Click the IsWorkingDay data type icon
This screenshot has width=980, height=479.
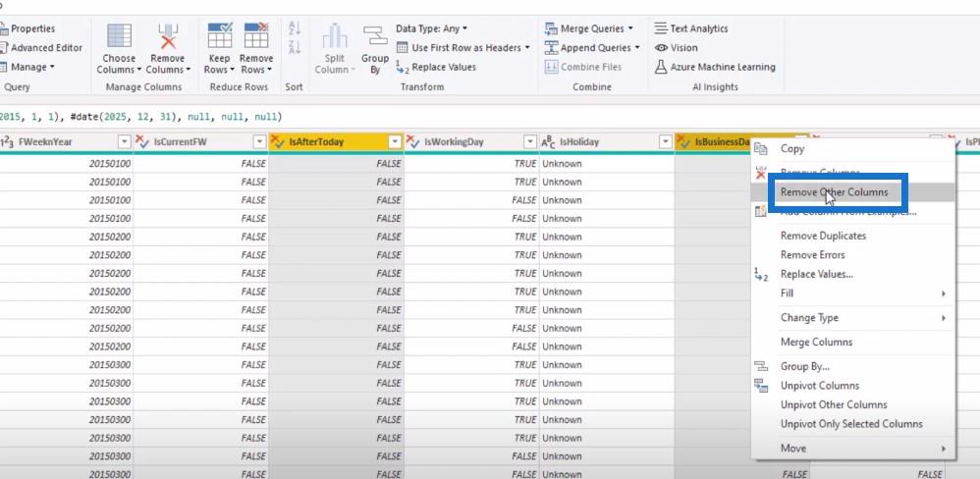411,141
